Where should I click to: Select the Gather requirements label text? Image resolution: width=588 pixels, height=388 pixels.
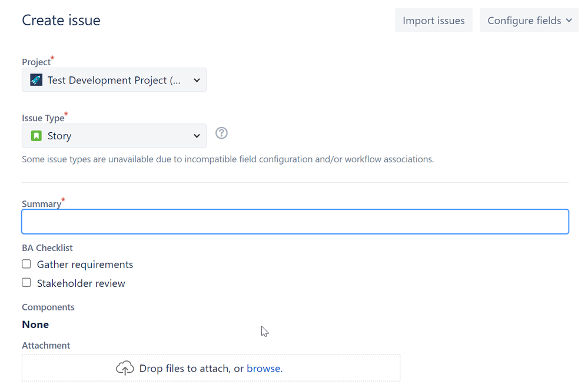click(85, 265)
